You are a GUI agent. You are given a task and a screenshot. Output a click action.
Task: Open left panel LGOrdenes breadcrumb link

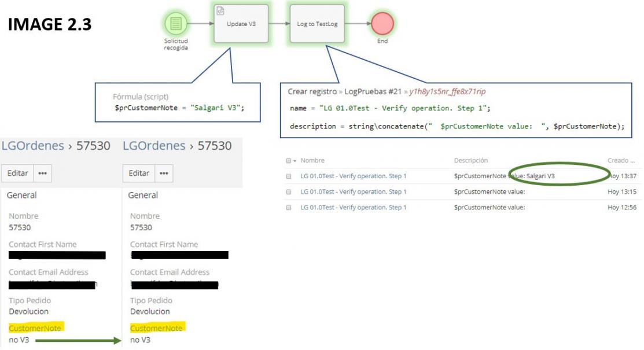click(x=33, y=145)
